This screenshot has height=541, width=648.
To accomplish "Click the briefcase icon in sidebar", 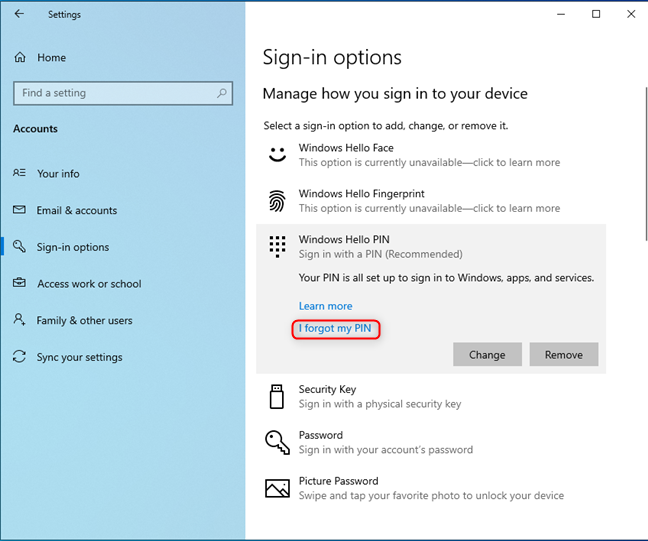I will point(19,283).
